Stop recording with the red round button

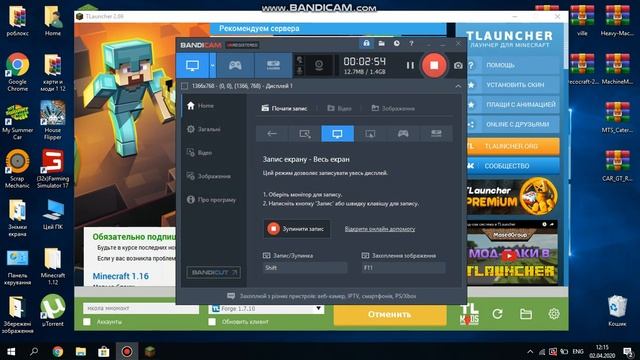[x=434, y=65]
